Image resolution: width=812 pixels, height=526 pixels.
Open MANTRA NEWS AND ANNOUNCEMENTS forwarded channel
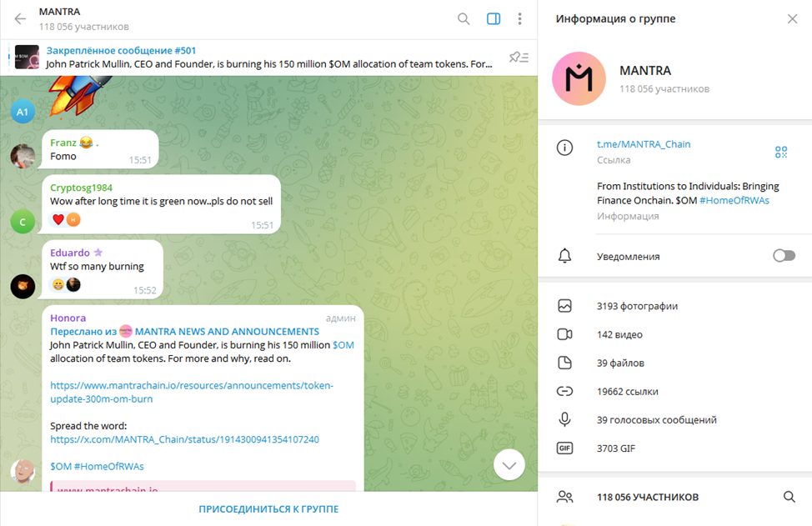(x=227, y=331)
